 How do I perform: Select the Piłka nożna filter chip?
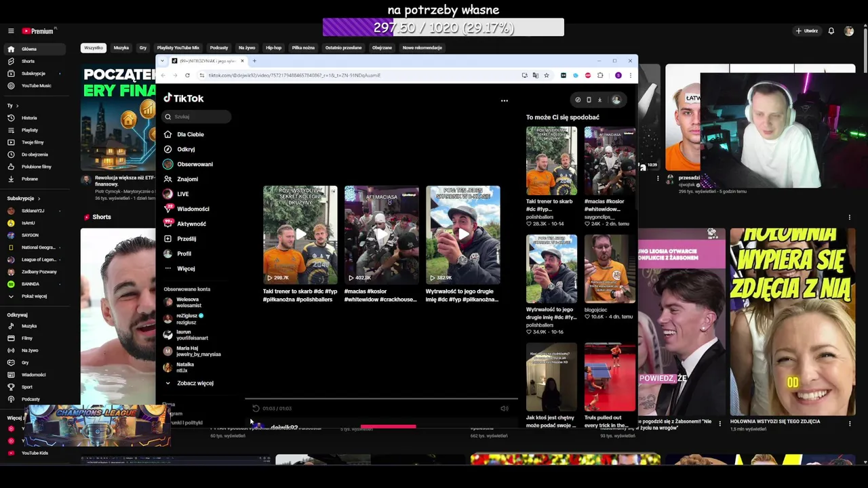(x=303, y=48)
